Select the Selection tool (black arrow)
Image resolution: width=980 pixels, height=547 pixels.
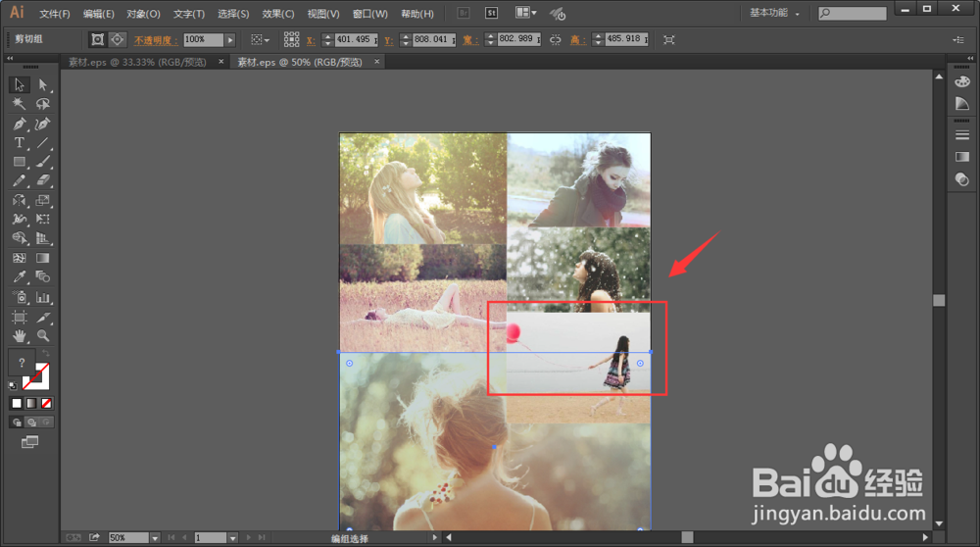(20, 84)
